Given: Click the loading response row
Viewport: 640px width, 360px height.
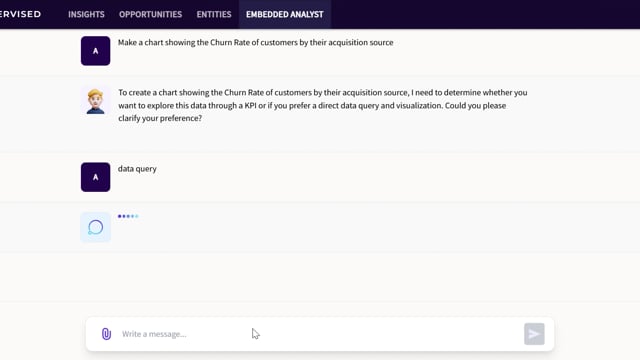Looking at the screenshot, I should coord(320,227).
